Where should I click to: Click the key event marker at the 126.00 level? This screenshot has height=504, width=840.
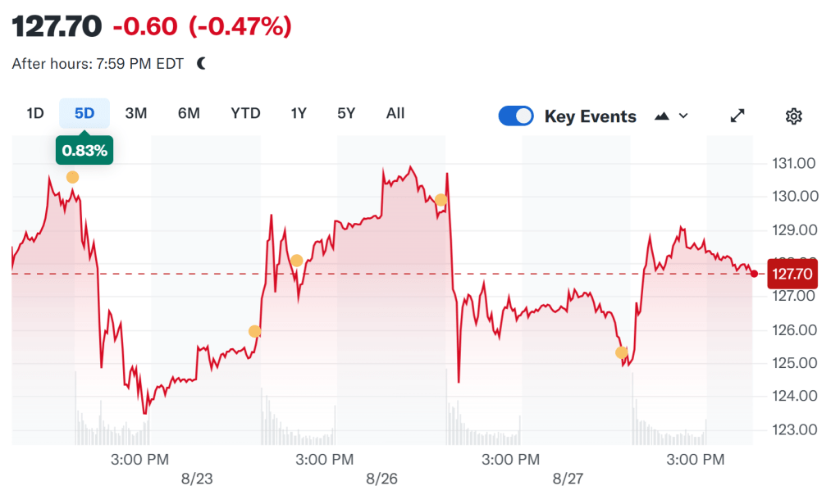[254, 332]
